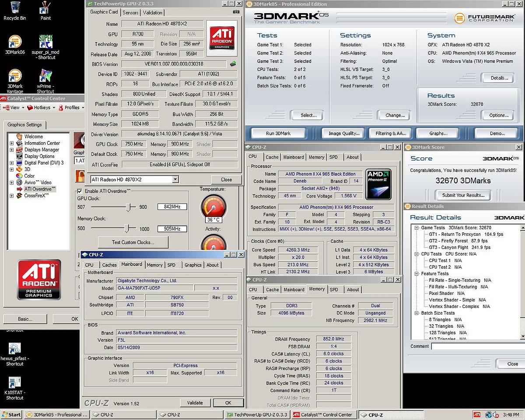
Task: Collapse the Feature Tests node in Result Details
Action: click(416, 273)
